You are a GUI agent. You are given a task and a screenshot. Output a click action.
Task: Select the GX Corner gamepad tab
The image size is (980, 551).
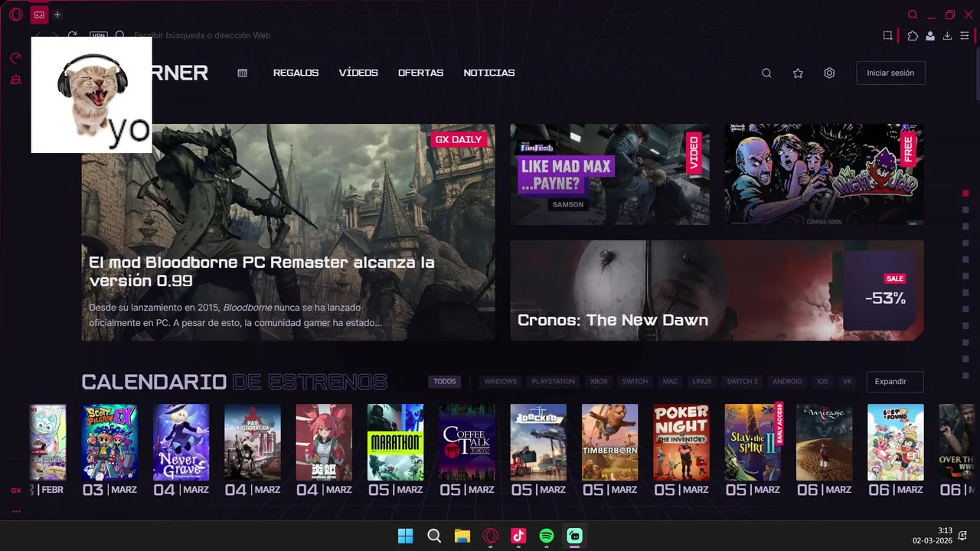click(x=39, y=15)
